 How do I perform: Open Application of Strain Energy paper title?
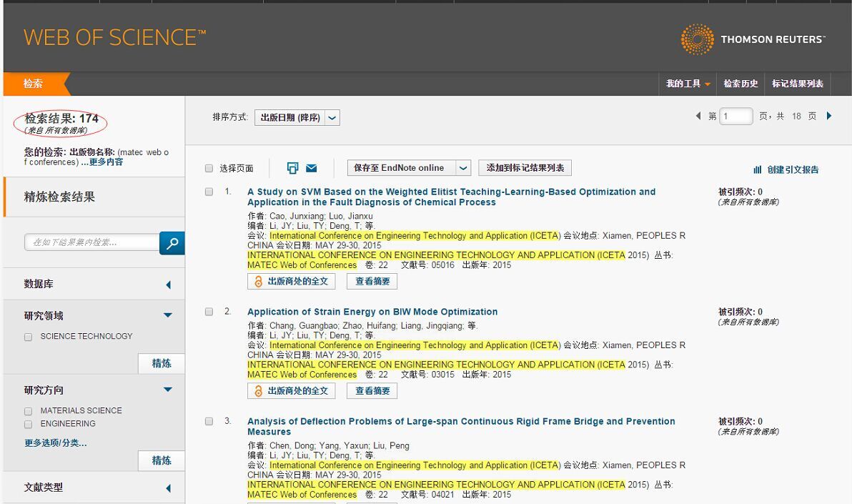(x=372, y=312)
